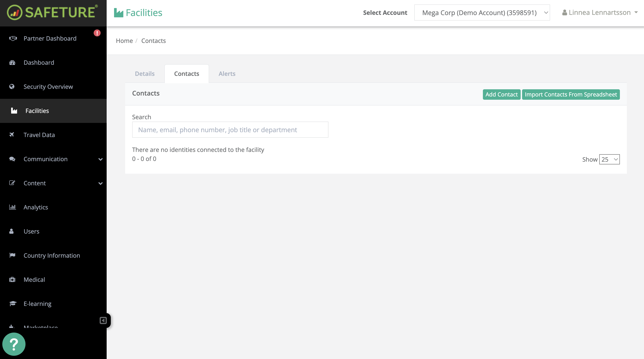Change the Show page size to 25
Viewport: 644px width, 359px height.
point(609,159)
